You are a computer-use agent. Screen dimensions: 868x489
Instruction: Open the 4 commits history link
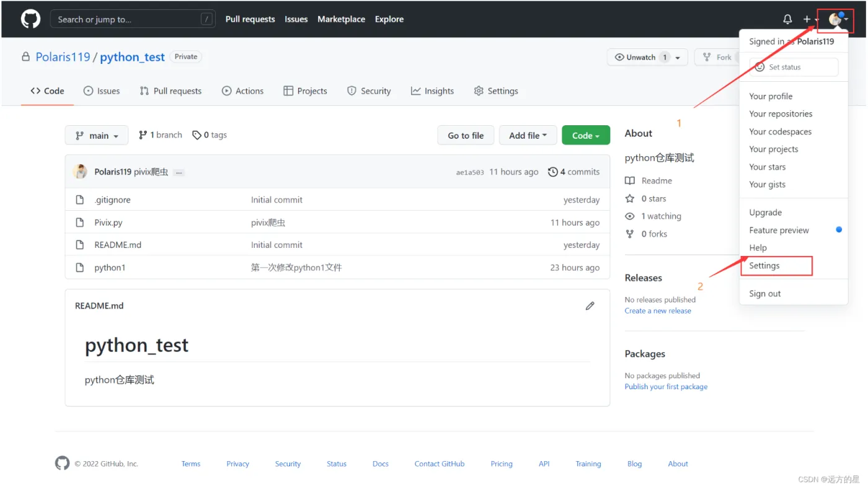point(574,172)
